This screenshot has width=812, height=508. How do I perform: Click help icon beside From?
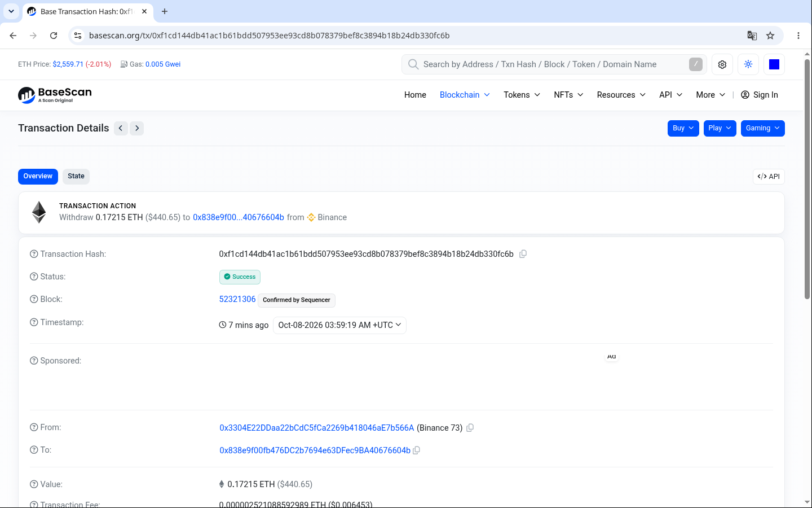(x=34, y=427)
